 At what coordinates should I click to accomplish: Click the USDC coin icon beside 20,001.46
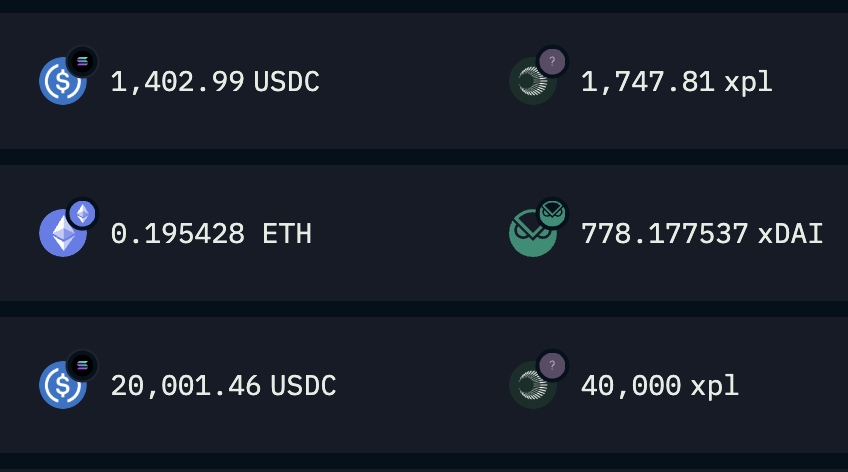click(x=63, y=385)
